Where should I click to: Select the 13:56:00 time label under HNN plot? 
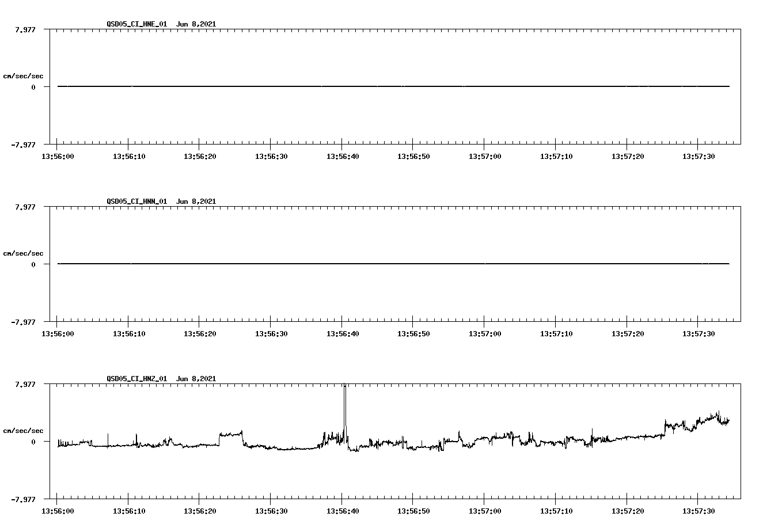coord(58,333)
